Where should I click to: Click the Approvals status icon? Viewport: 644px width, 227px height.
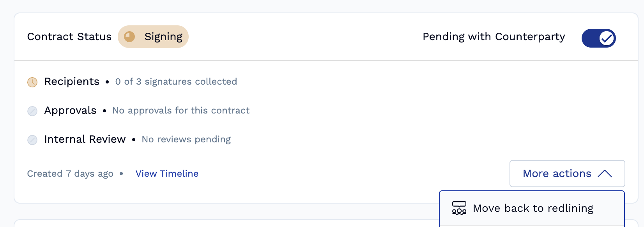[x=32, y=111]
